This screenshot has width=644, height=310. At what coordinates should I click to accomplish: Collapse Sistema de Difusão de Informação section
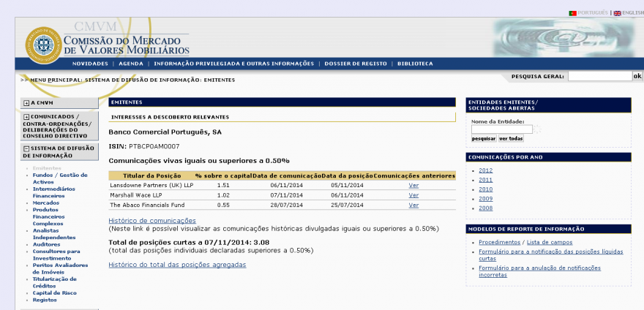pos(26,148)
